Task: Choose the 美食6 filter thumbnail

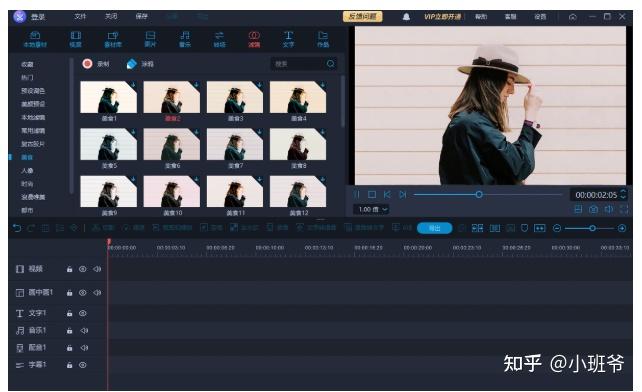Action: pyautogui.click(x=172, y=144)
